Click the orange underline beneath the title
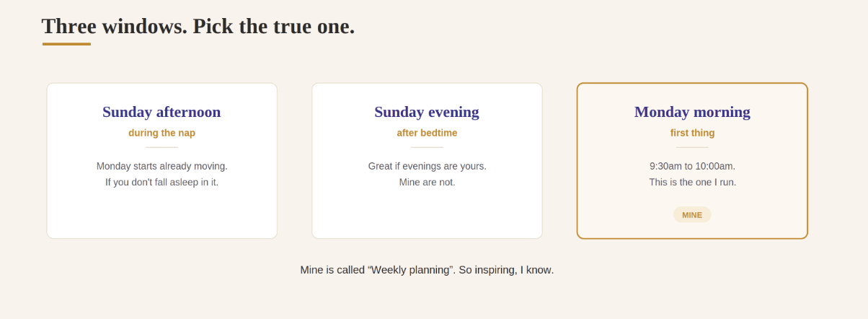Viewport: 868px width, 319px height. (66, 44)
